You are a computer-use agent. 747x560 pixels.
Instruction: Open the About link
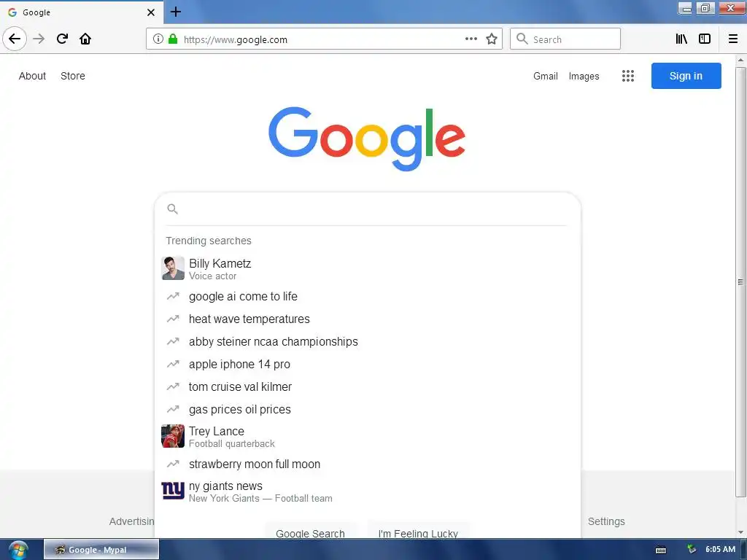coord(32,76)
